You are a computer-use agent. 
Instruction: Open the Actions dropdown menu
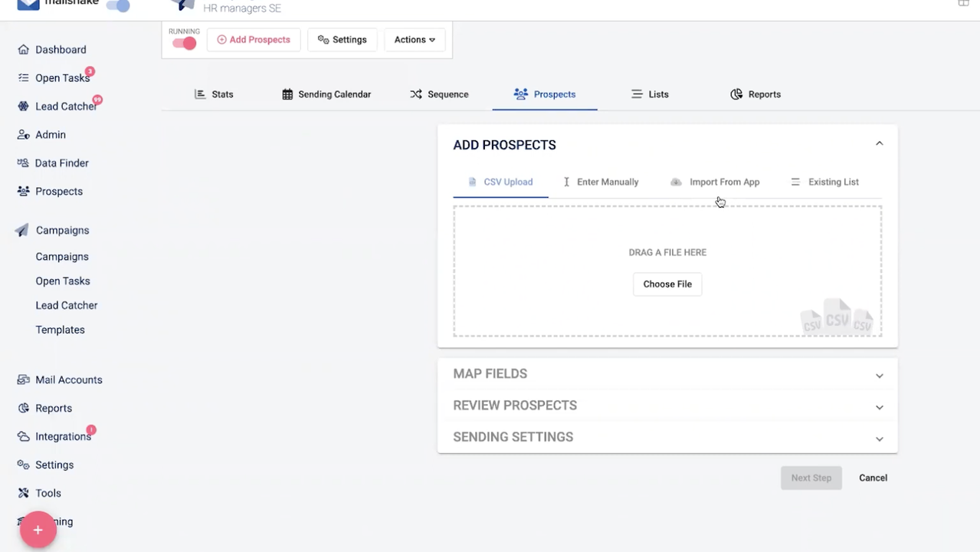tap(415, 40)
